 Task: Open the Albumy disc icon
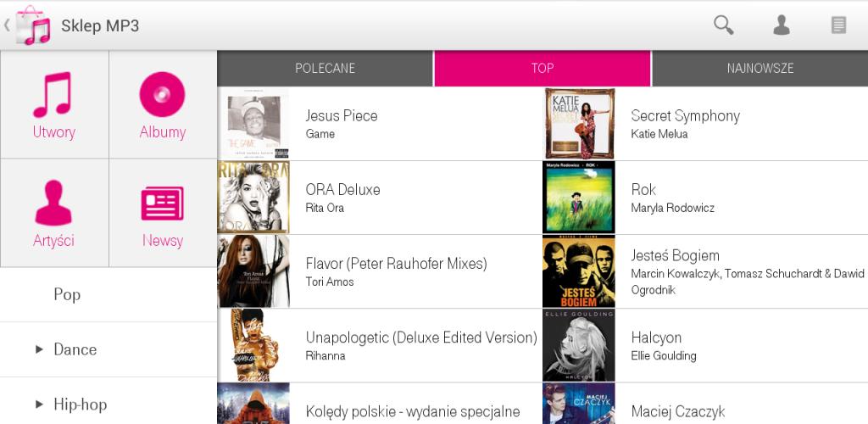point(162,94)
